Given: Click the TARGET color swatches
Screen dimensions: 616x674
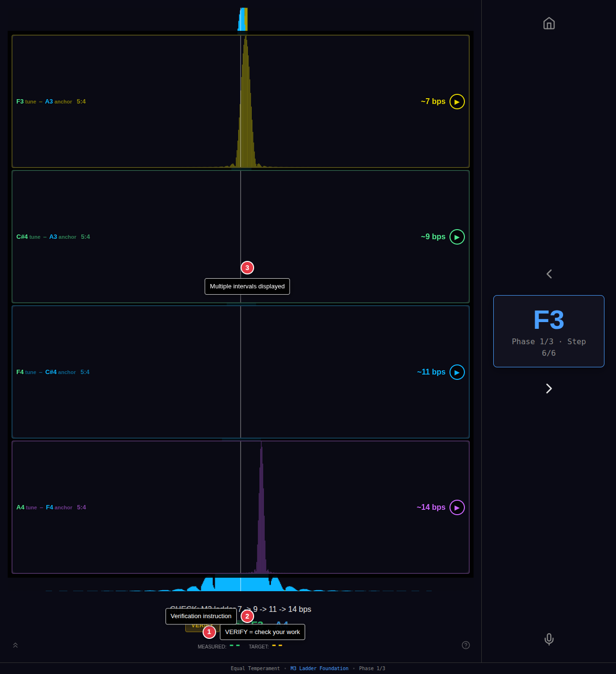Looking at the screenshot, I should [278, 647].
